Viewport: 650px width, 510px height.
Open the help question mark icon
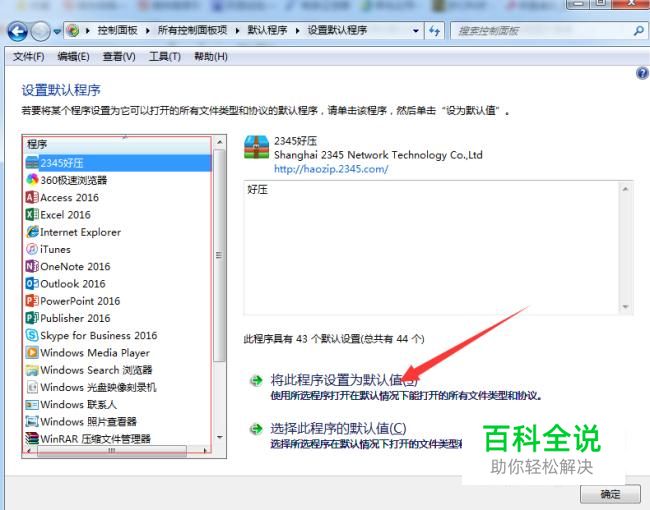(642, 73)
